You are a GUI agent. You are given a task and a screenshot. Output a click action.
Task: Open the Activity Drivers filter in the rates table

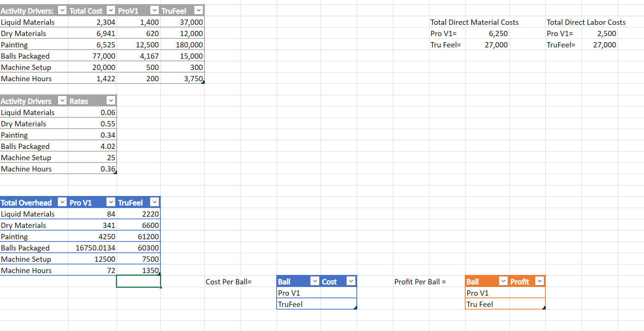(x=62, y=101)
